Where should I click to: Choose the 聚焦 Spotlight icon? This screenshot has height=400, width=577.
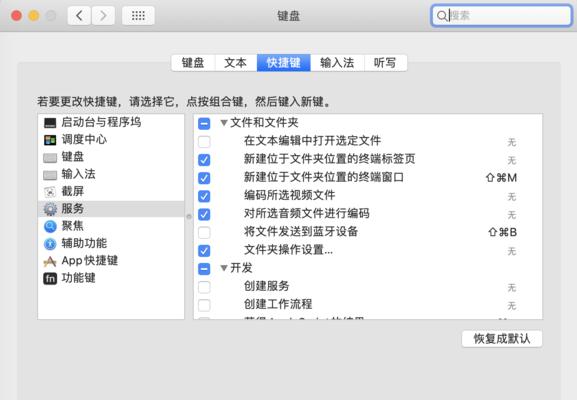coord(50,226)
